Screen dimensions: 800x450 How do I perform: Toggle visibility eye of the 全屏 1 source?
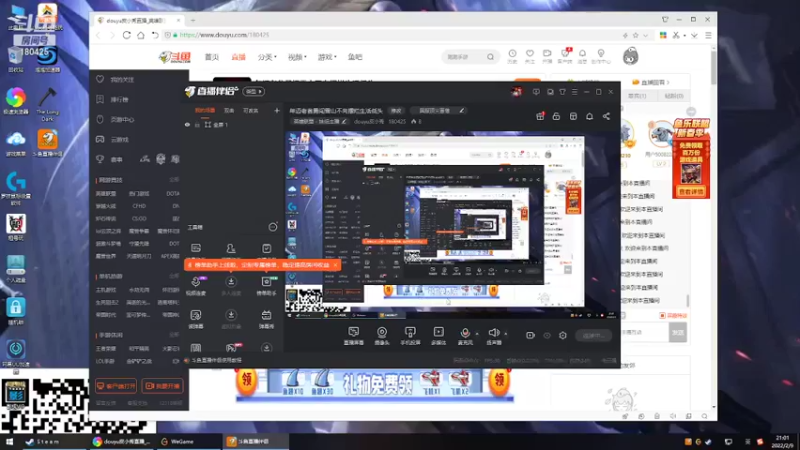[187, 124]
